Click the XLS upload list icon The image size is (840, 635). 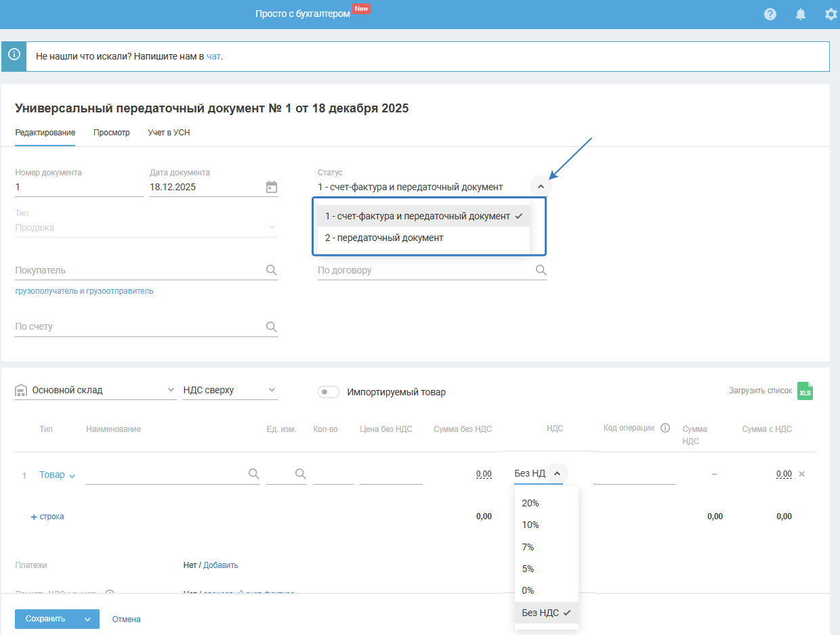[x=805, y=391]
